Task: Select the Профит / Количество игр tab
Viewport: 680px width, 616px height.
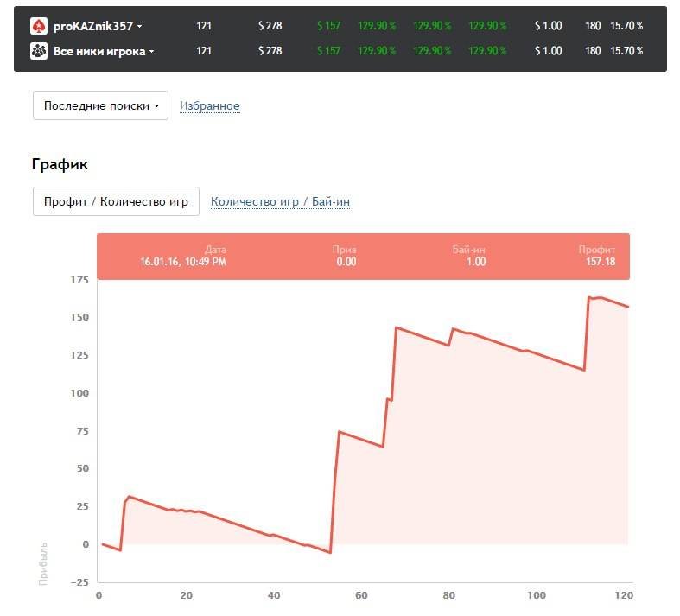Action: point(116,201)
